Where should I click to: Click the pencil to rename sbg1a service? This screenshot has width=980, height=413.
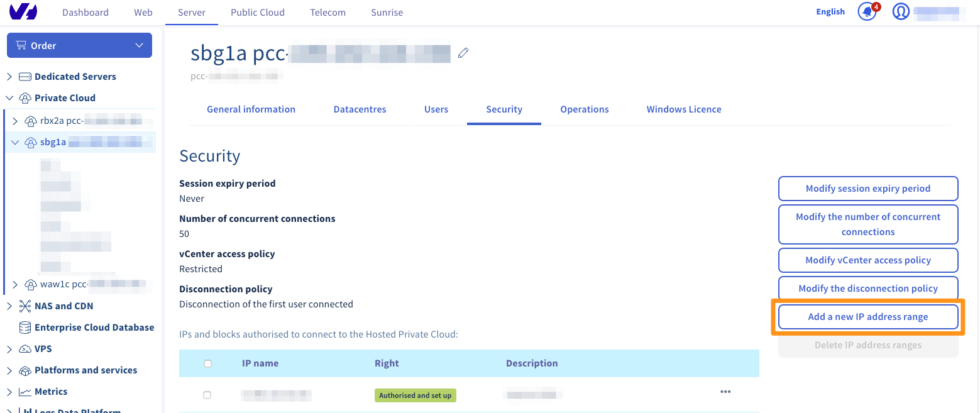click(x=463, y=53)
